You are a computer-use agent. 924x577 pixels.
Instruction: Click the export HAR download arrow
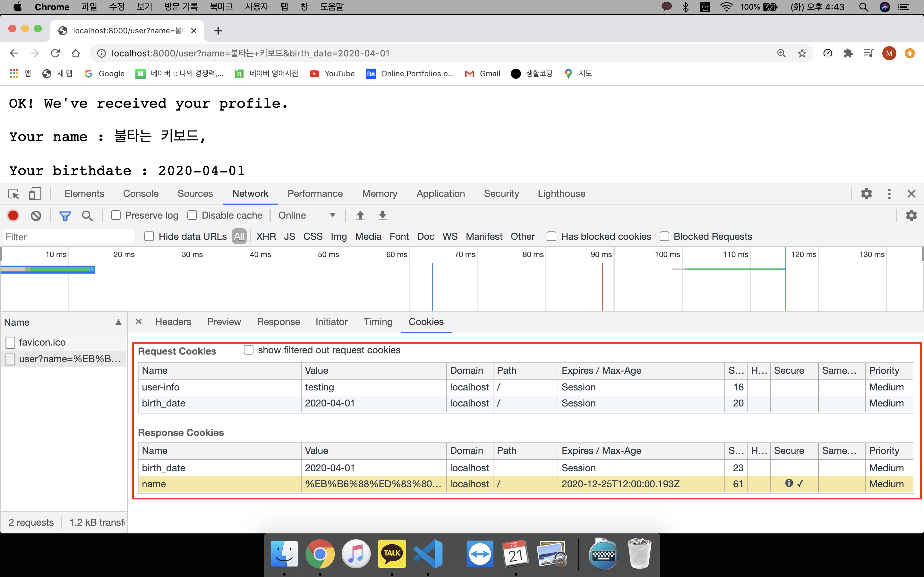[382, 216]
